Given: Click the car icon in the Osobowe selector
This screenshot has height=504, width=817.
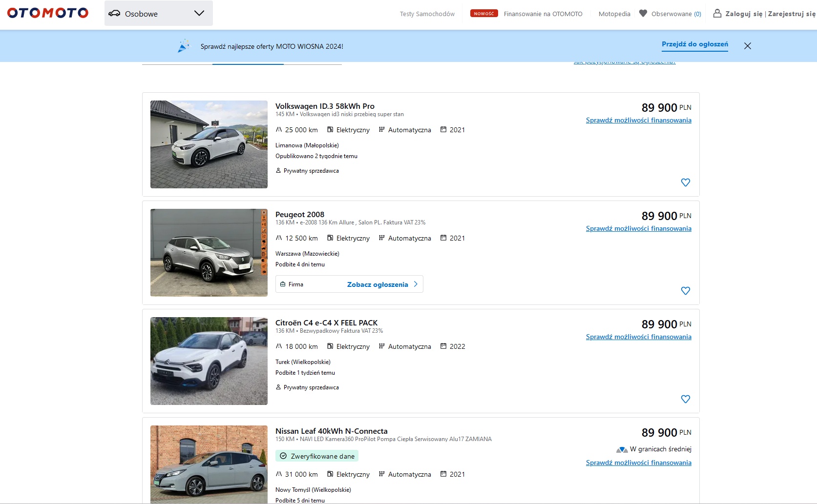Looking at the screenshot, I should (x=114, y=13).
